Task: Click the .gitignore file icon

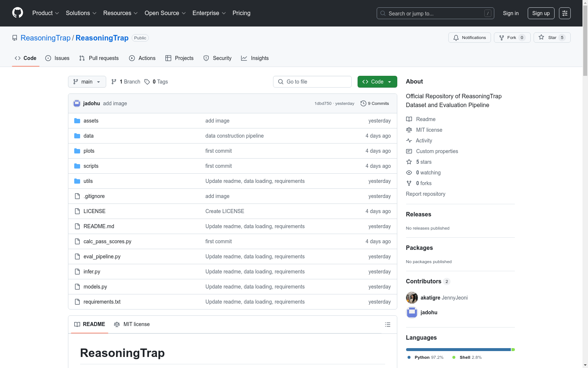Action: tap(77, 196)
